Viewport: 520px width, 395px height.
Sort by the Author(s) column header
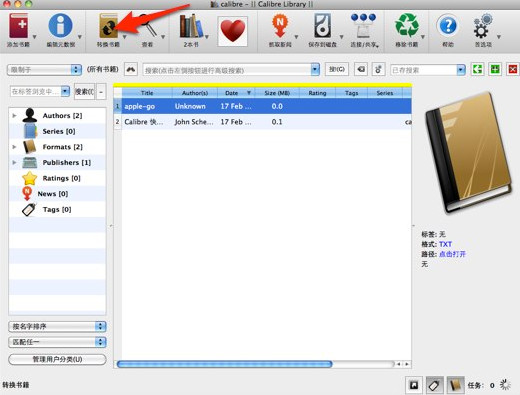(x=195, y=93)
